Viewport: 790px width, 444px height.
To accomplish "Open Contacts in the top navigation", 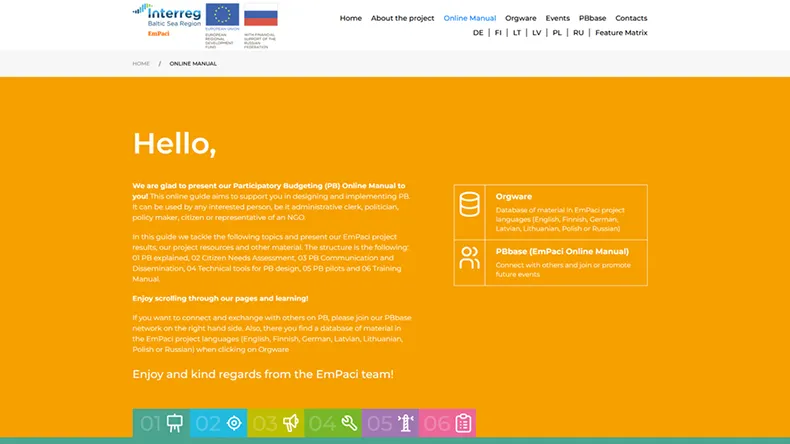I will [x=631, y=18].
